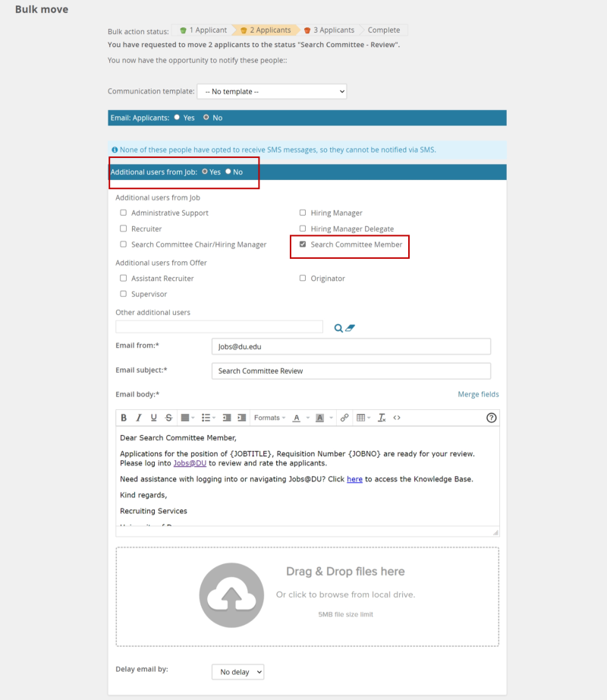Toggle bold formatting in the email body

(124, 417)
